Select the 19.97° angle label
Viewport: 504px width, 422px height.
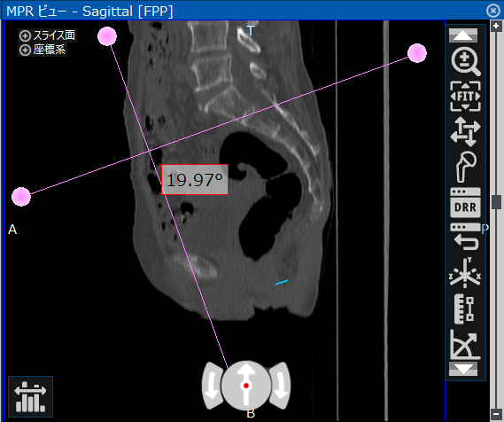195,179
